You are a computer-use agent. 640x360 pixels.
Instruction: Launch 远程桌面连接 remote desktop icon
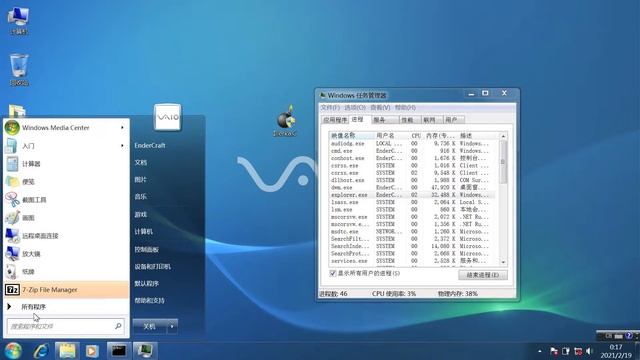12,236
